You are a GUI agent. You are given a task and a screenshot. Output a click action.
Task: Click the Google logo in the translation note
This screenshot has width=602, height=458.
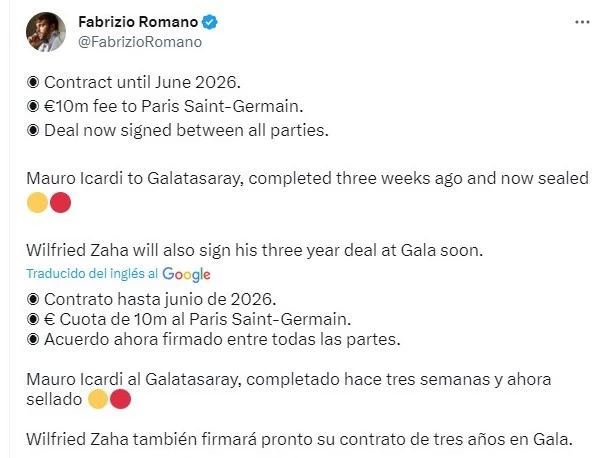point(186,274)
